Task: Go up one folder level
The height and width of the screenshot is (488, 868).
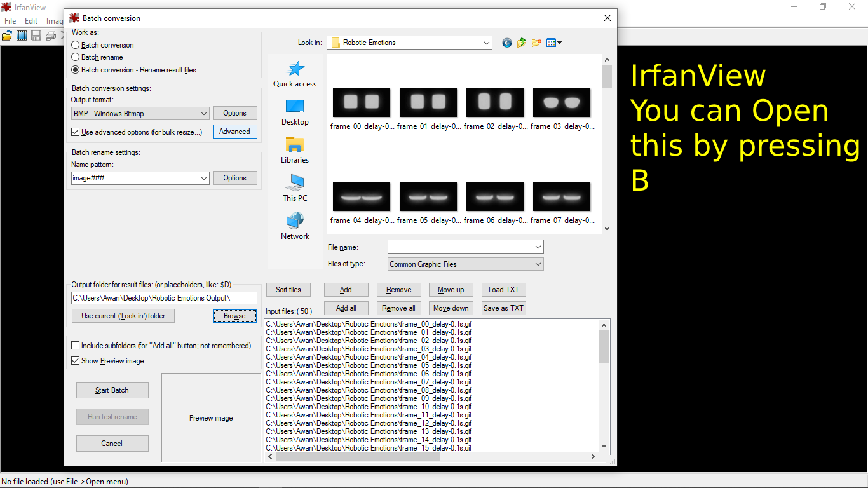Action: point(521,43)
